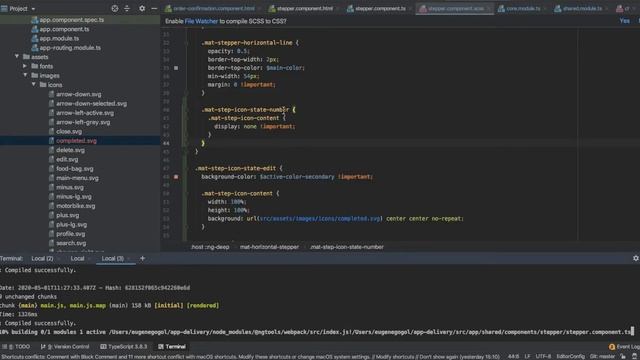
Task: Click $main-color gutter color swatch
Action: [x=176, y=68]
